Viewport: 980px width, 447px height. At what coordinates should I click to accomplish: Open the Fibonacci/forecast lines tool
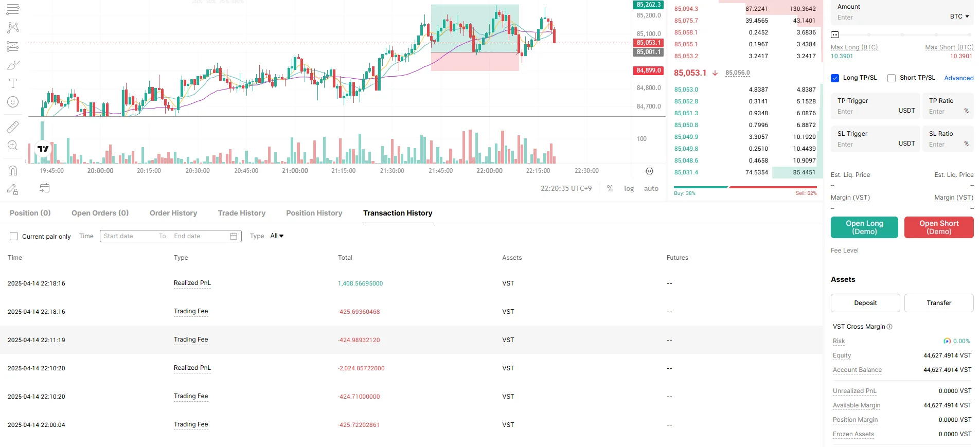13,46
